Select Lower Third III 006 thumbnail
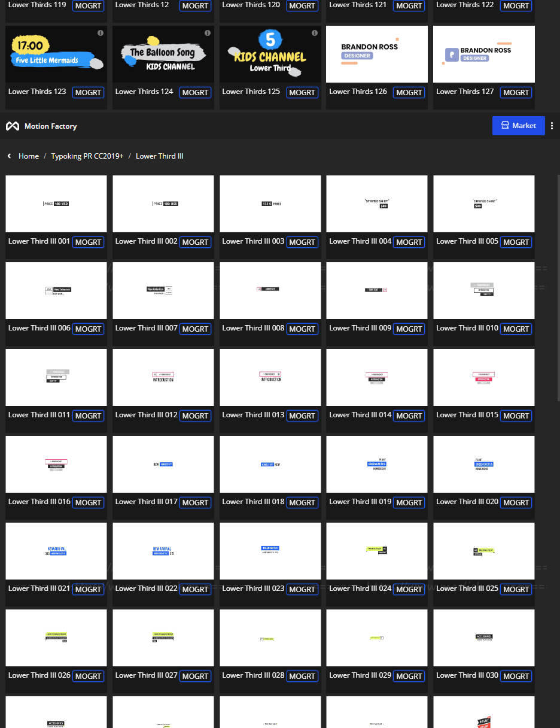This screenshot has height=728, width=560. click(x=56, y=290)
